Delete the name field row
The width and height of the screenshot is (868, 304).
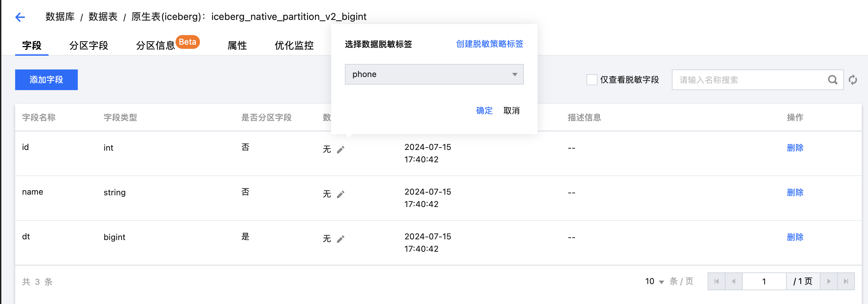(x=795, y=193)
